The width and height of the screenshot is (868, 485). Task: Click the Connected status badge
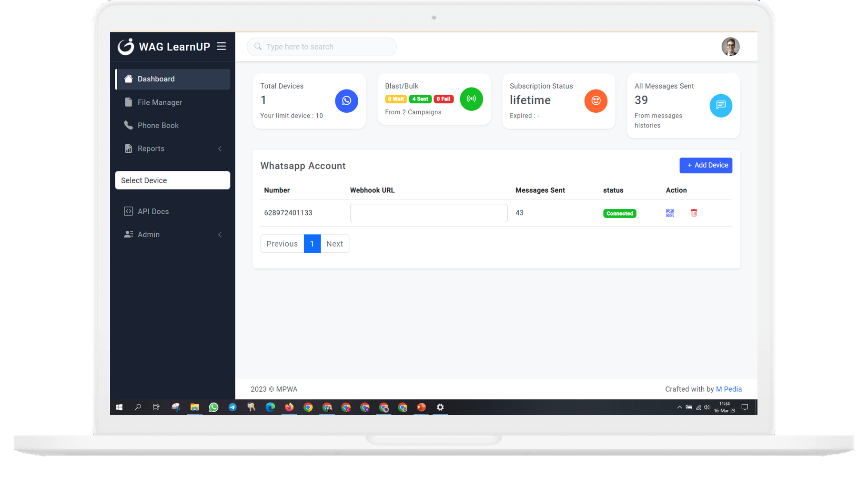619,213
